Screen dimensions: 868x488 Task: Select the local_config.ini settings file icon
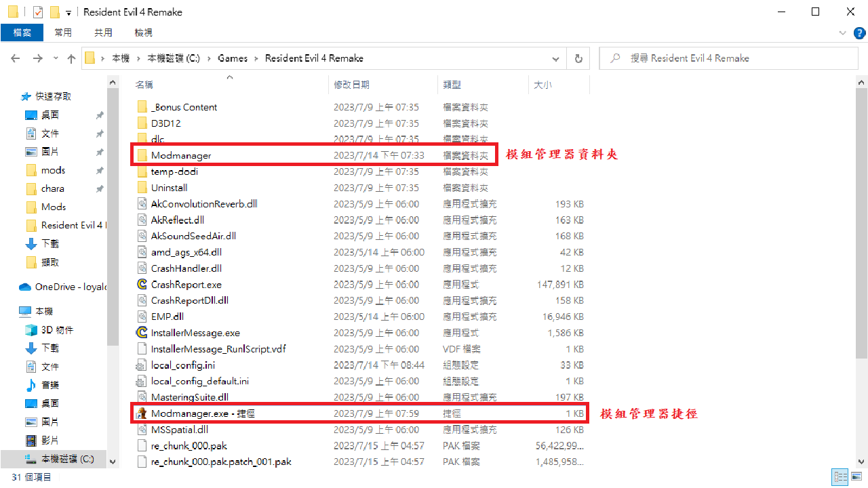[x=142, y=365]
